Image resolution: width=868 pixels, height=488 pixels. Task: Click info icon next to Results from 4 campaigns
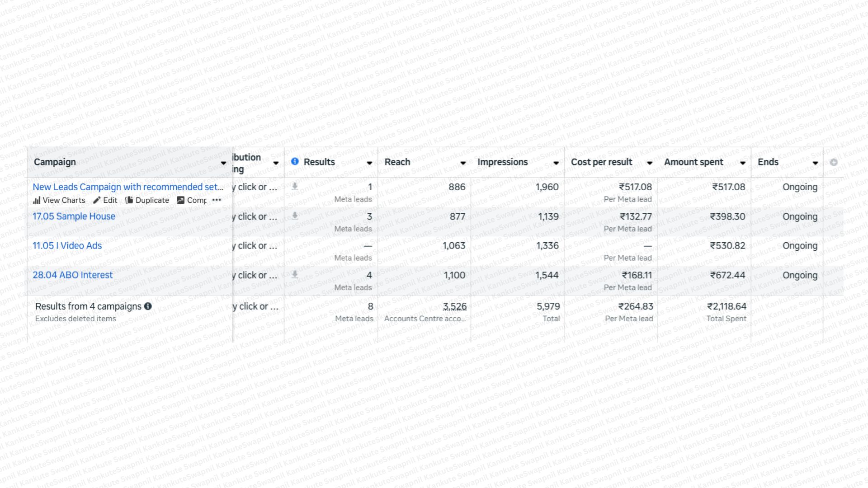click(148, 306)
